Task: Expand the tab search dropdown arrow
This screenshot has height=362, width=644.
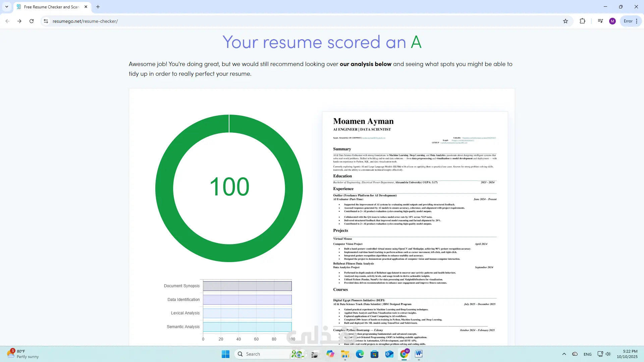Action: 6,7
